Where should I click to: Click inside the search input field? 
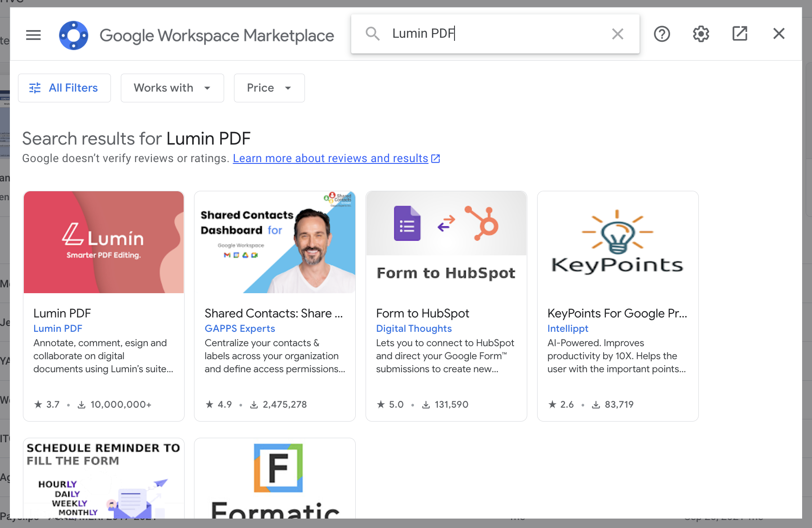(494, 33)
